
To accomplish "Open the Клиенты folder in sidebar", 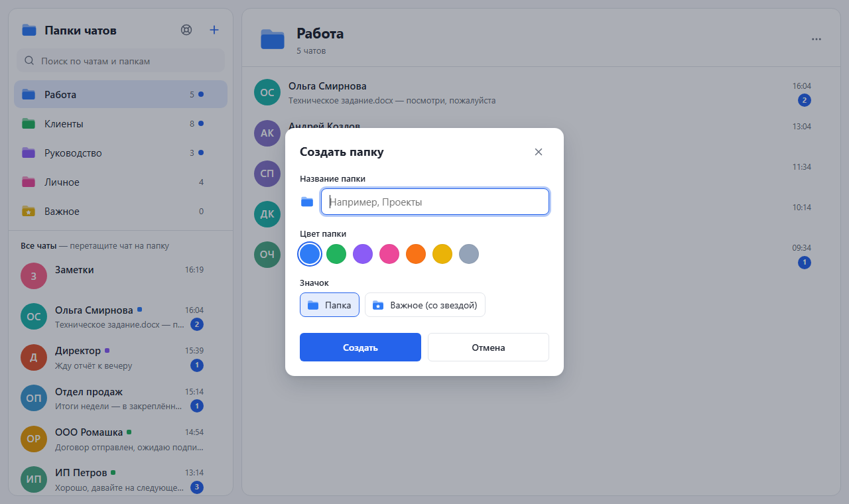I will tap(121, 123).
